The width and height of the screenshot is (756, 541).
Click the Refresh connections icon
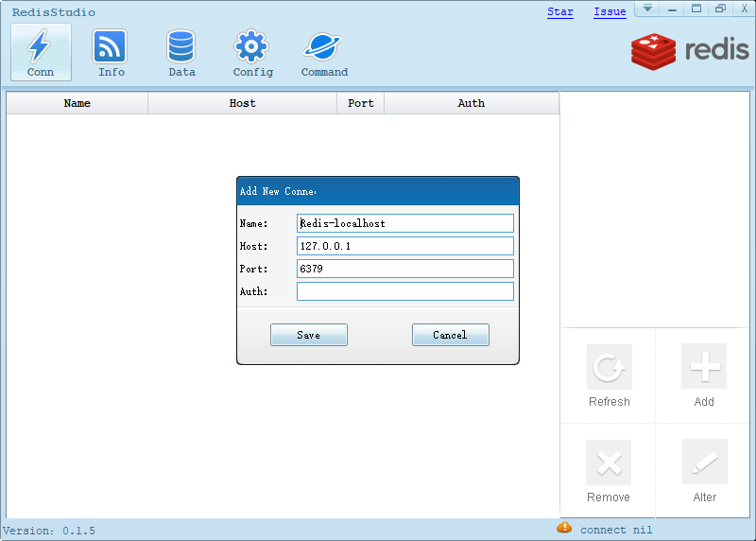click(610, 367)
